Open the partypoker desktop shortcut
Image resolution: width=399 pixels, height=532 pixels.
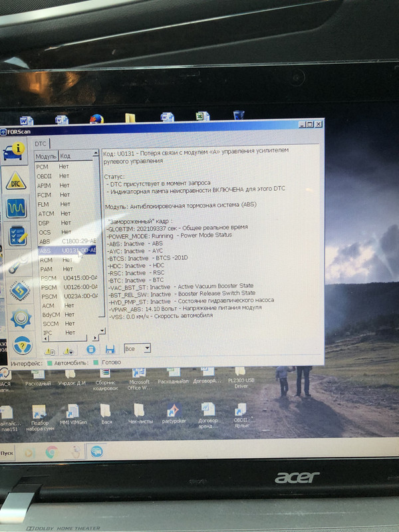click(x=174, y=414)
